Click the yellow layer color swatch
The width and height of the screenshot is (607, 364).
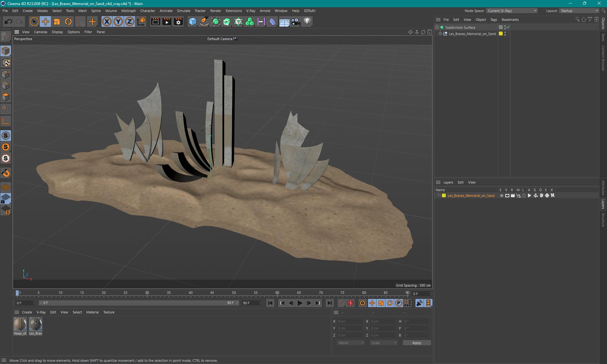(444, 196)
